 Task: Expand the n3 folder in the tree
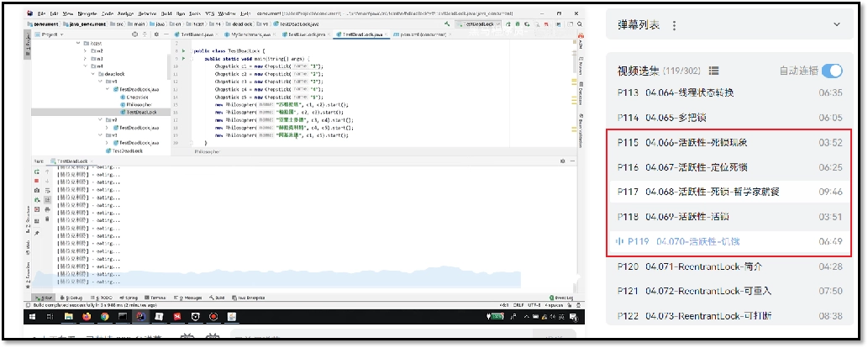coord(85,58)
